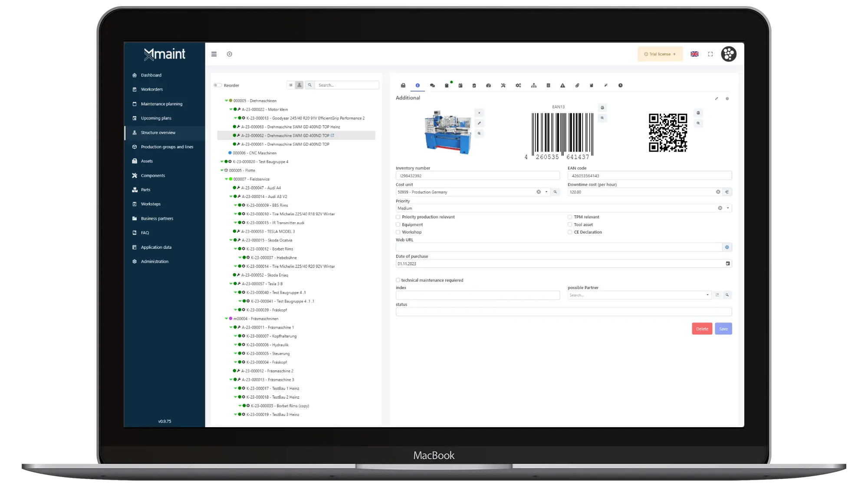
Task: Click the print icon next to the EAN13 barcode
Action: (x=602, y=108)
